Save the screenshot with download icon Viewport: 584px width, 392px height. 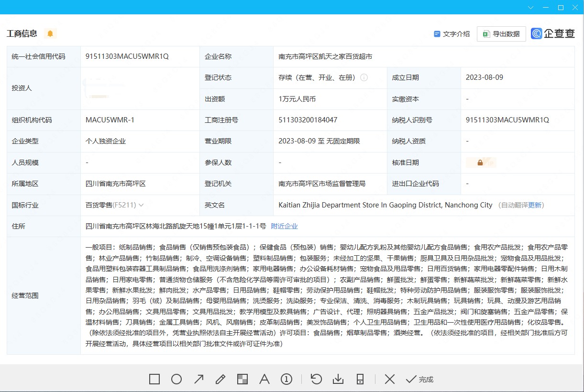[x=338, y=379]
